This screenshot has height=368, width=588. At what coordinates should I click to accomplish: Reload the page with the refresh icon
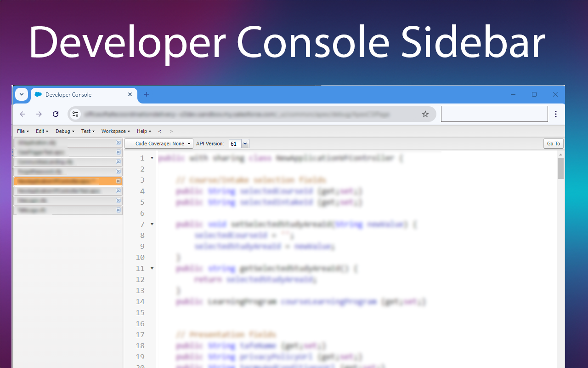click(x=56, y=114)
